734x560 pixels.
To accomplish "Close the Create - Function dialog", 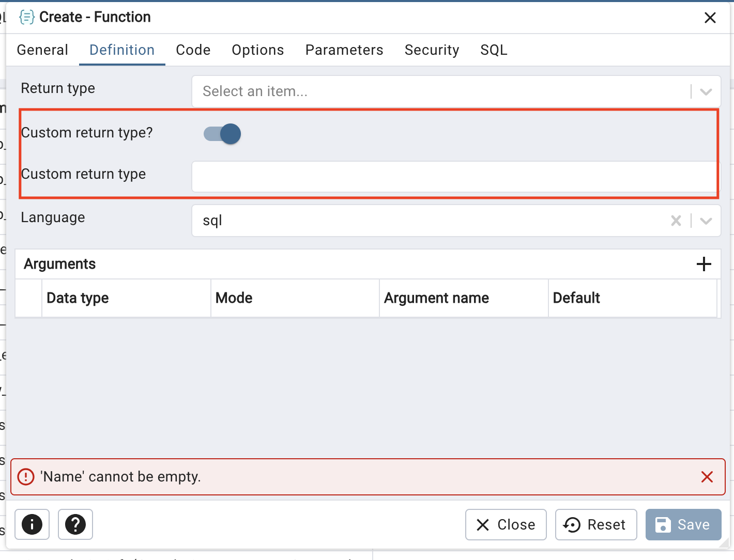I will (x=710, y=18).
